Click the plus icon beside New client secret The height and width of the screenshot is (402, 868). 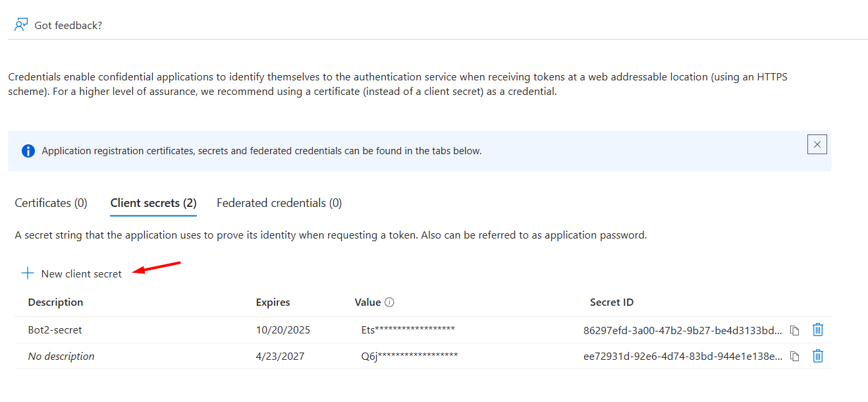coord(28,273)
